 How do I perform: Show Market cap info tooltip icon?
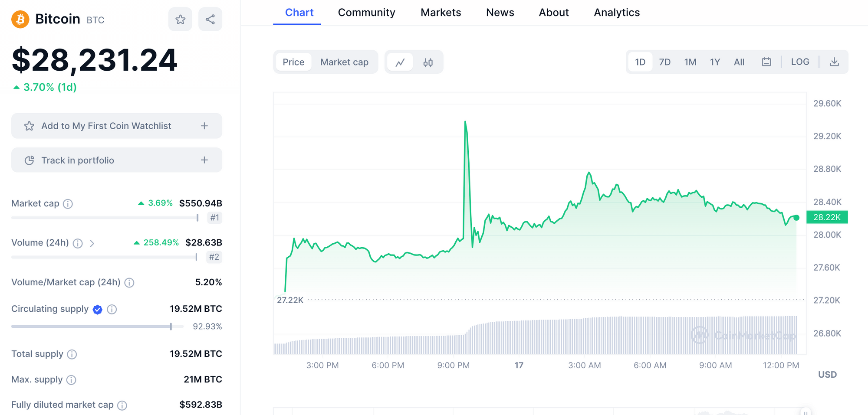pyautogui.click(x=68, y=204)
